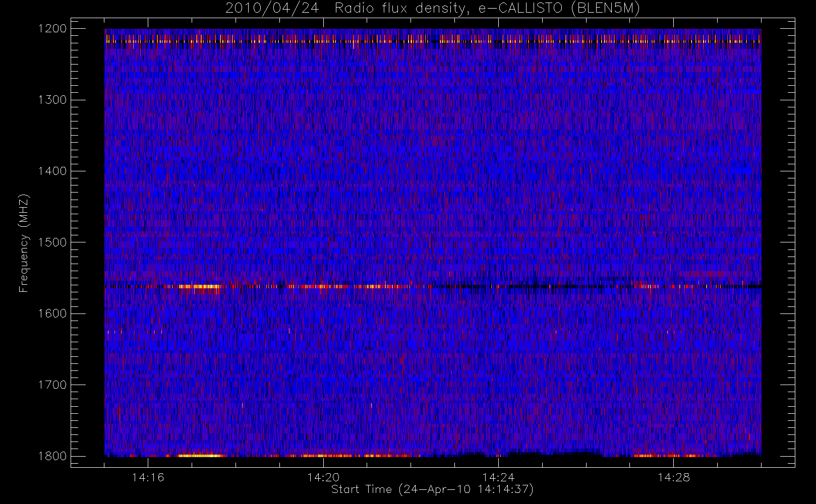816x504 pixels.
Task: Click the 14:20 time axis label
Action: (x=323, y=477)
